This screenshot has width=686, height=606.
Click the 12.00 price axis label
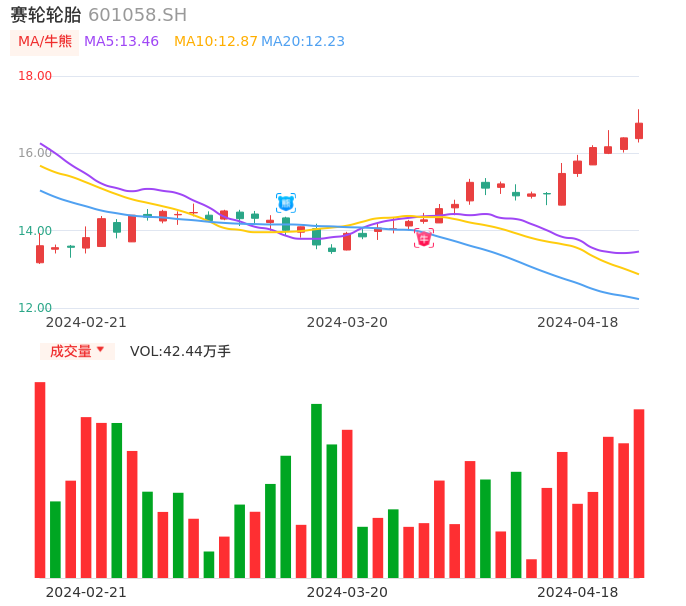point(35,308)
